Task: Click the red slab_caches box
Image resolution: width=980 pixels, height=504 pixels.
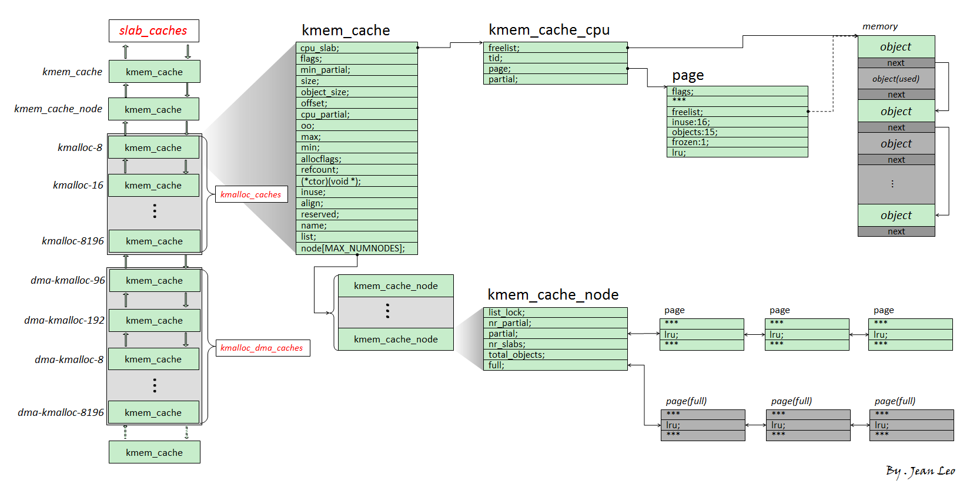Action: [153, 31]
